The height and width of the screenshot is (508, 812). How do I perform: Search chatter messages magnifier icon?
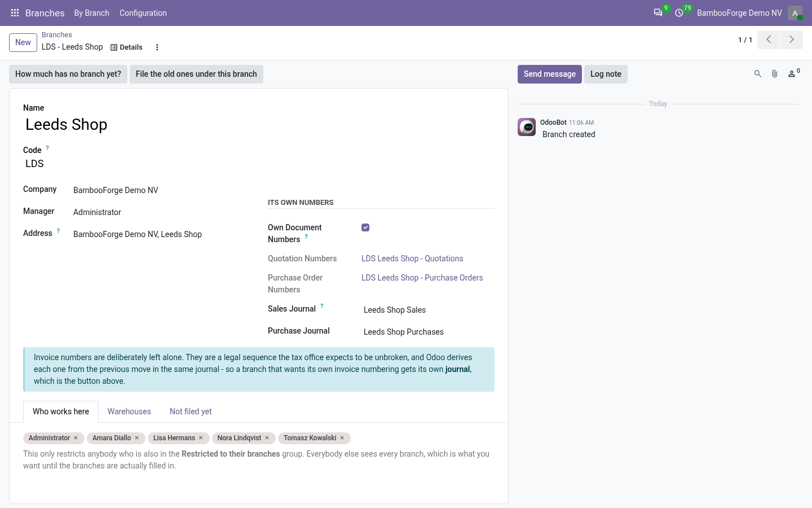758,74
